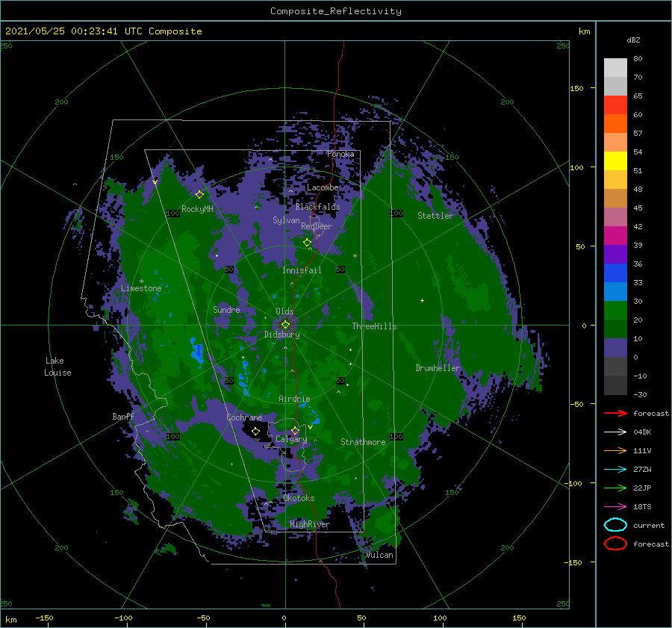Screen dimensions: 672x628
Task: Click the Innisfail label
Action: (302, 270)
